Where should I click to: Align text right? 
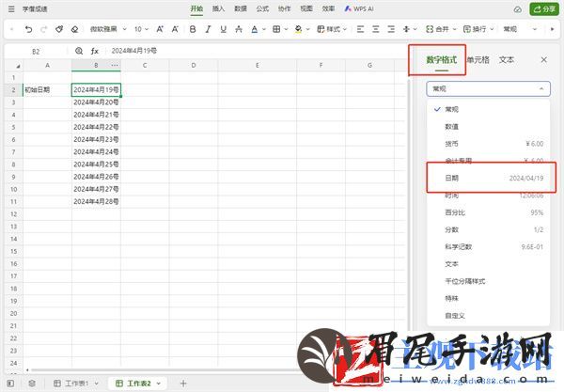[391, 29]
